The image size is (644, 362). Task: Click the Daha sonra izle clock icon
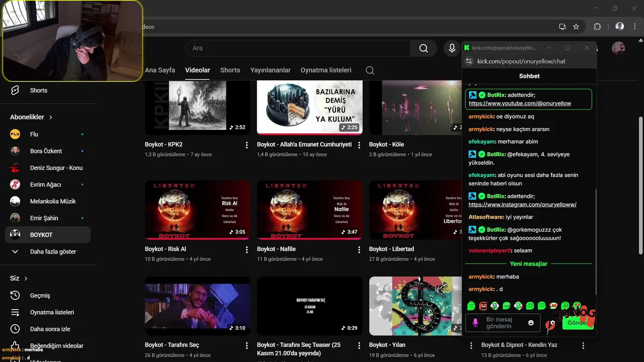(x=15, y=329)
